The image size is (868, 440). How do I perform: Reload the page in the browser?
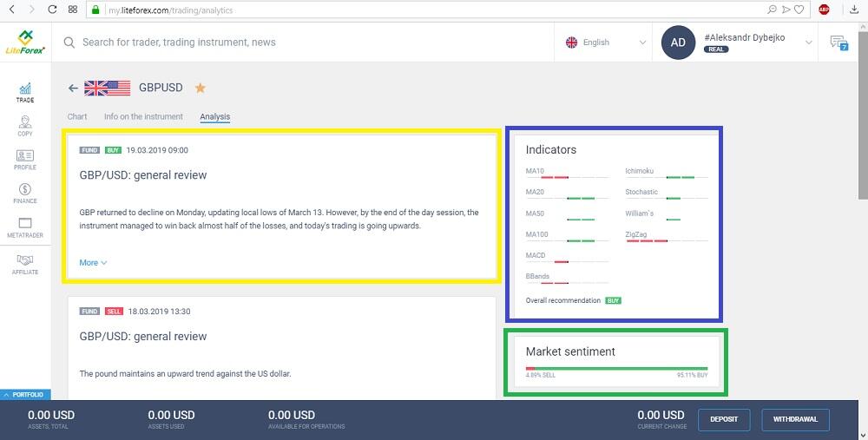click(x=52, y=10)
